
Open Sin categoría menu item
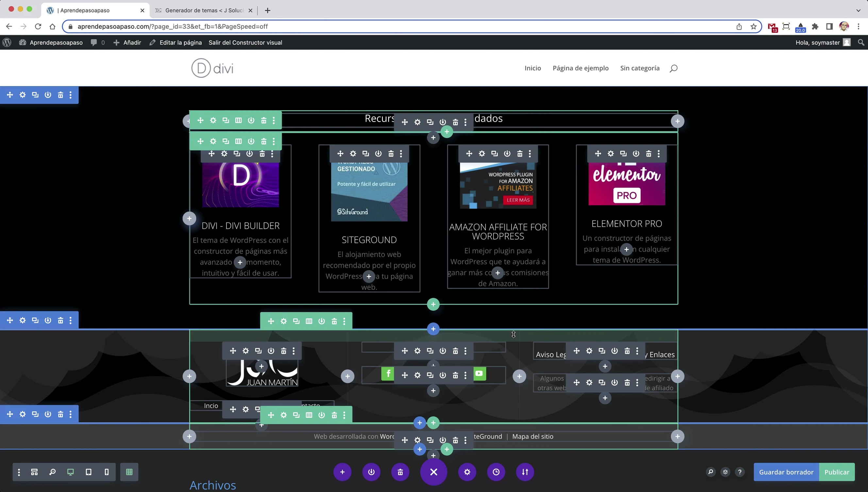coord(640,68)
